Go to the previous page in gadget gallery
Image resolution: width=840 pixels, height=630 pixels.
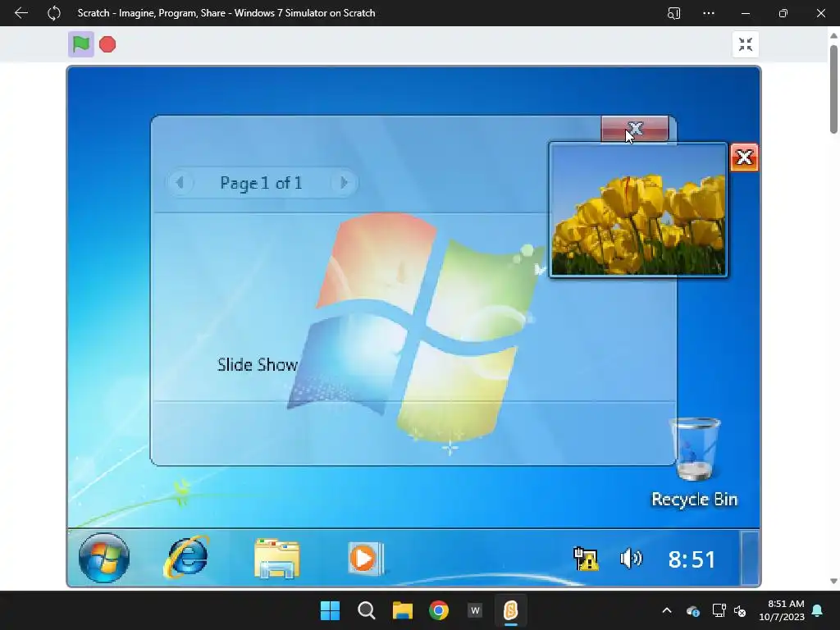click(x=180, y=183)
